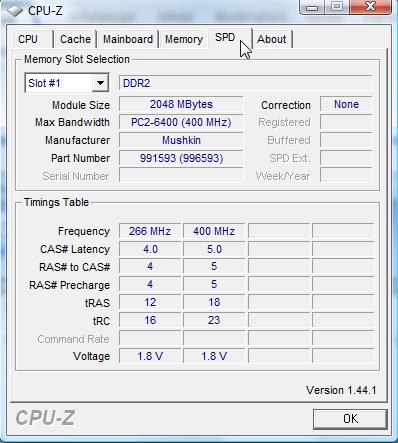
Task: Click the DDR2 memory type field
Action: (x=245, y=83)
